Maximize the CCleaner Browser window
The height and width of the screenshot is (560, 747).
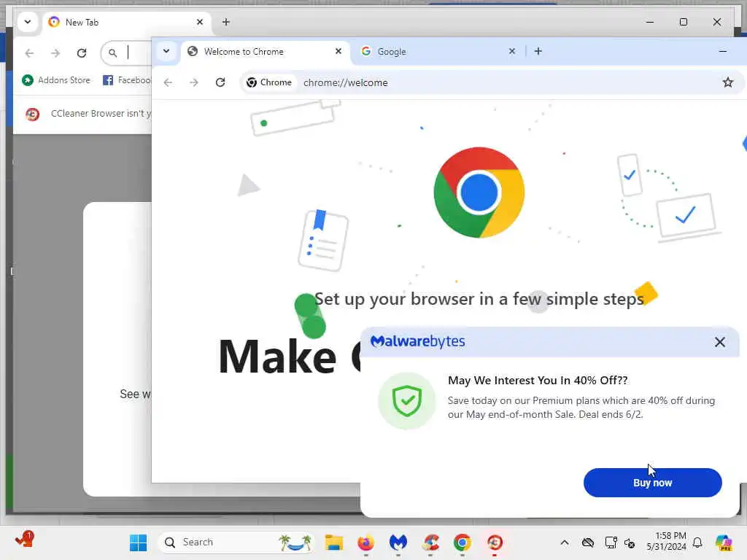pos(683,22)
